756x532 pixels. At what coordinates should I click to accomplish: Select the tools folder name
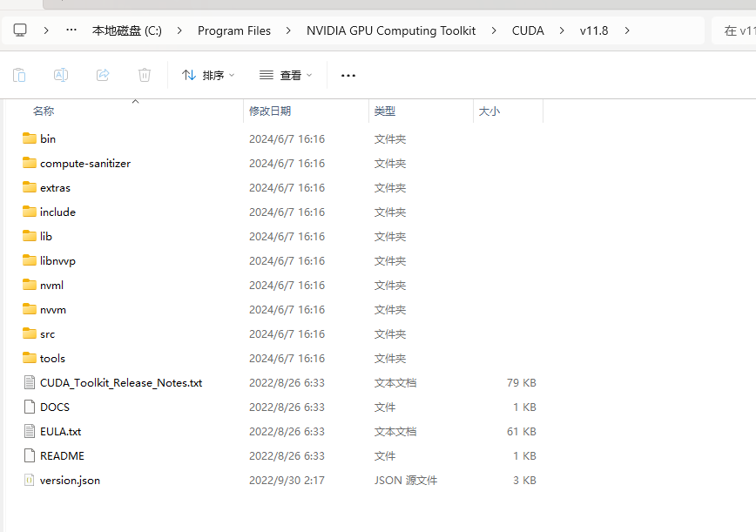(52, 359)
